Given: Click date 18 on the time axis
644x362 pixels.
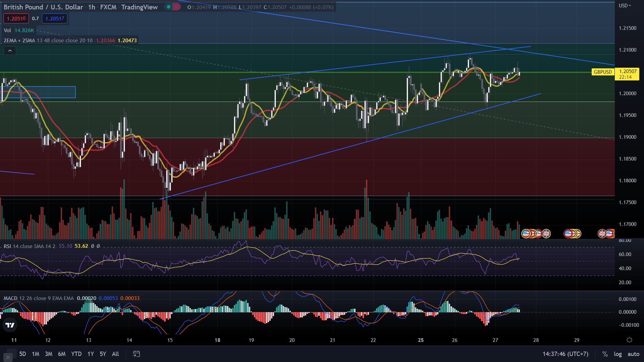Looking at the screenshot, I should tap(217, 340).
